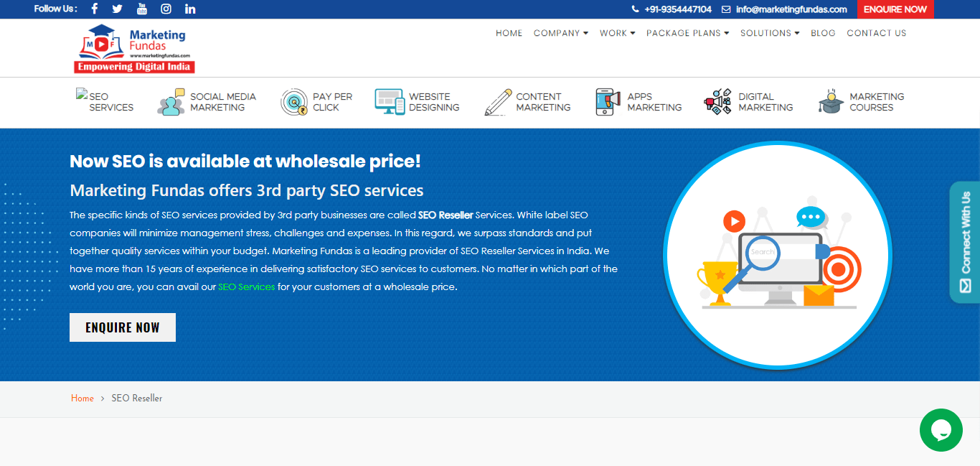Click the Home breadcrumb link
This screenshot has height=466, width=980.
(x=83, y=399)
